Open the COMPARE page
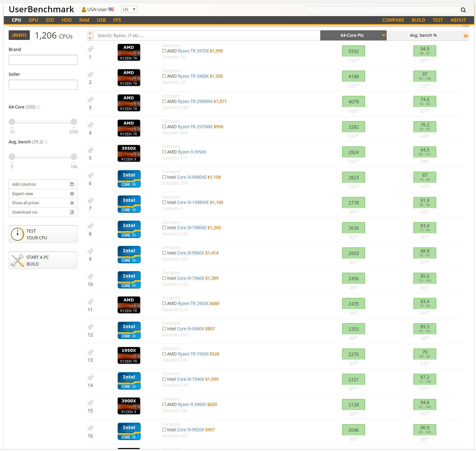Viewport: 476px width, 451px height. click(x=393, y=20)
